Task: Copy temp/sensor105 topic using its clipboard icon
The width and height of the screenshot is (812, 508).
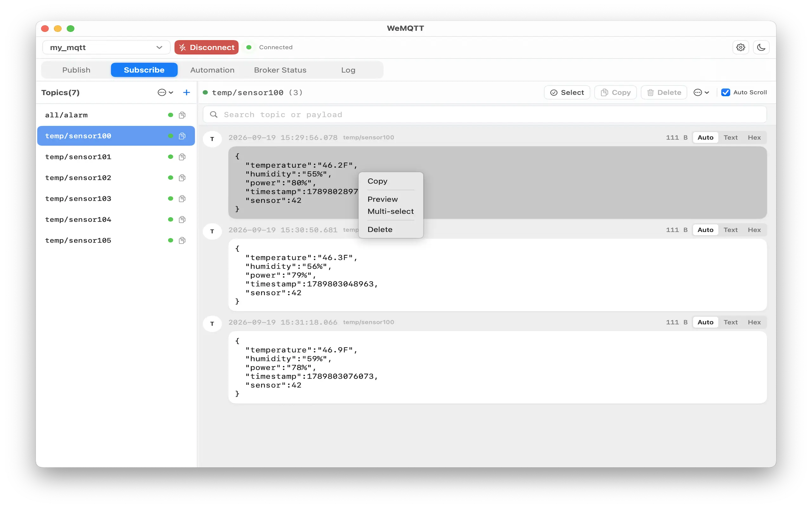Action: point(182,241)
